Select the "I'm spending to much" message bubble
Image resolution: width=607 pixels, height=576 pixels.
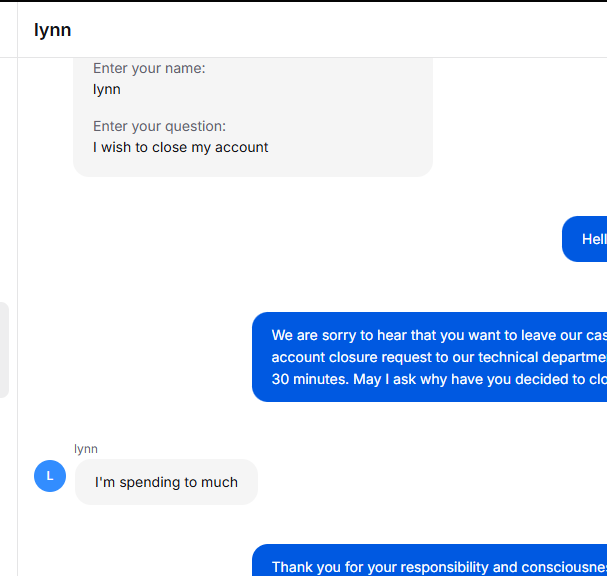point(166,482)
